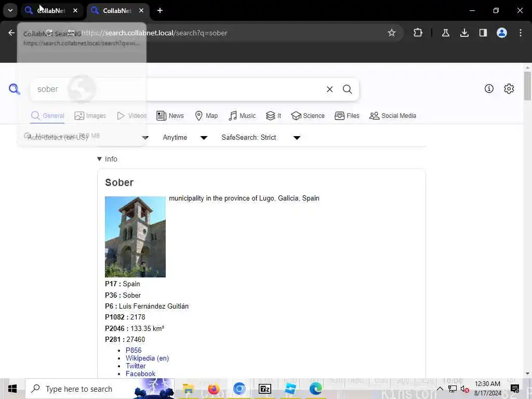This screenshot has width=532, height=399.
Task: Close the active CollabNet tab
Action: pos(141,10)
